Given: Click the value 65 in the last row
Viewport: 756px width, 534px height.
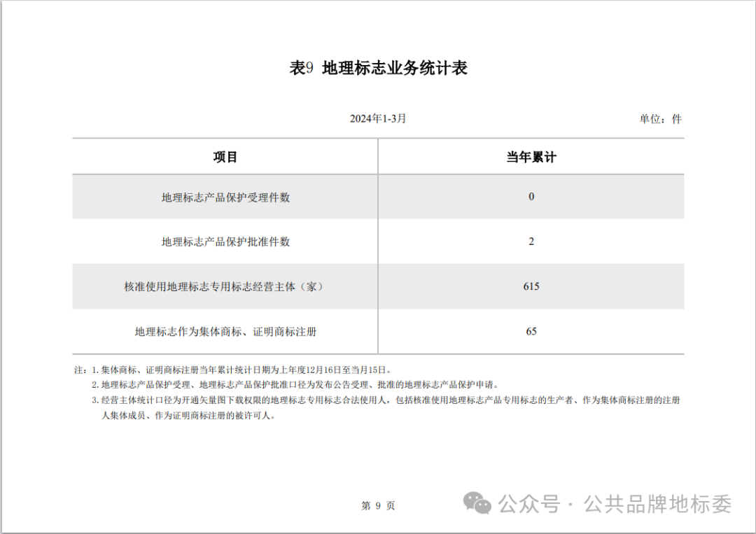Looking at the screenshot, I should pos(531,332).
